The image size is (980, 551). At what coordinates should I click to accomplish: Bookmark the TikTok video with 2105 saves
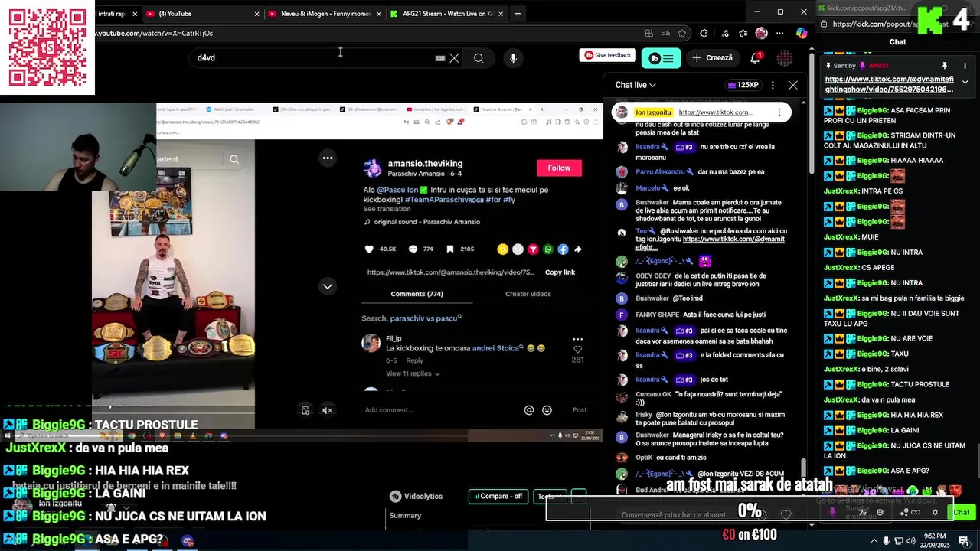(x=450, y=249)
